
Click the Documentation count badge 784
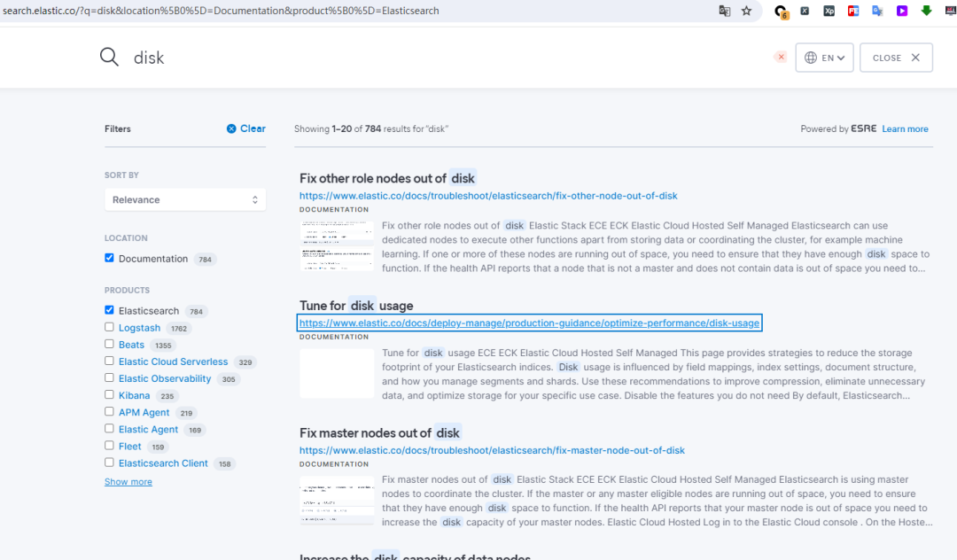[205, 260]
